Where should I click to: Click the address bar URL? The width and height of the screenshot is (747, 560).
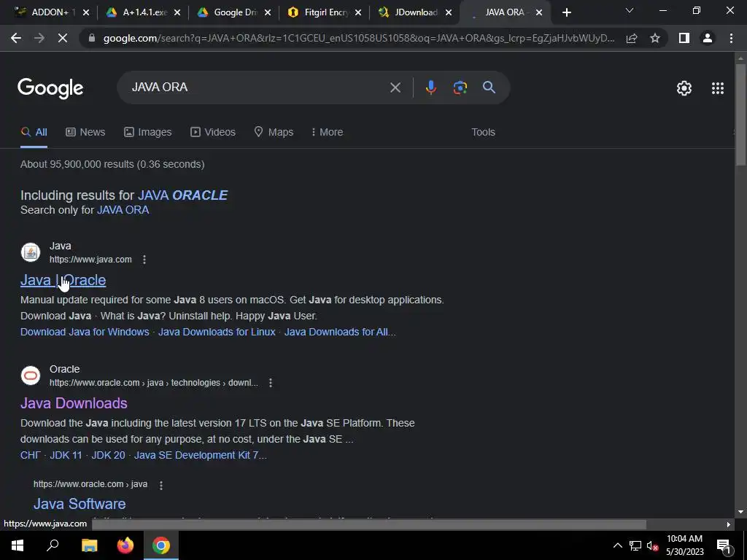pyautogui.click(x=358, y=38)
